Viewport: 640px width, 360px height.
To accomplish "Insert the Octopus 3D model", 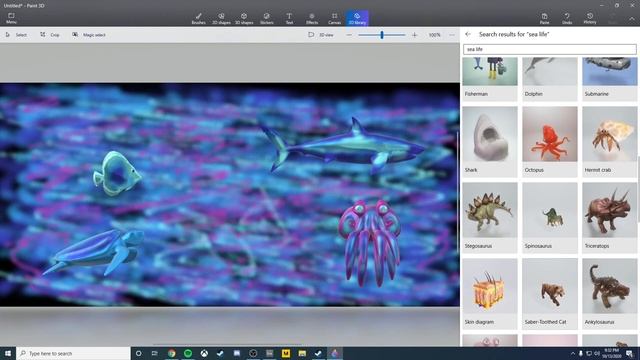I will [x=550, y=141].
